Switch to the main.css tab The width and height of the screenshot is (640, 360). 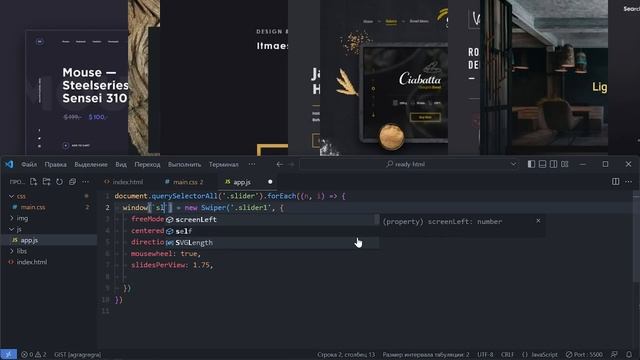pos(184,182)
